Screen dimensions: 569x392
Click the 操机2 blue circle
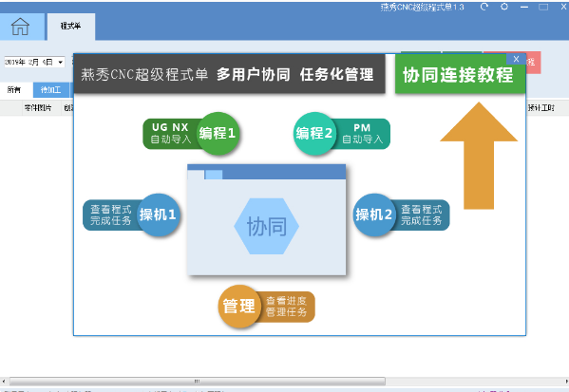(374, 215)
